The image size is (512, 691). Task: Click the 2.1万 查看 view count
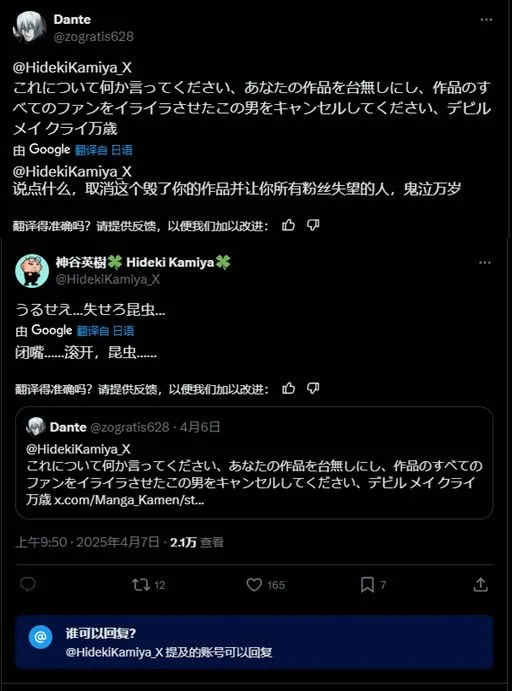pos(197,542)
